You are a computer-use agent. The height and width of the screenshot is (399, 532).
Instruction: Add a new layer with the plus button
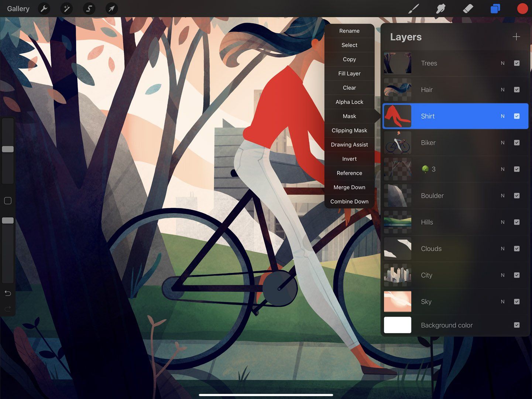(516, 37)
